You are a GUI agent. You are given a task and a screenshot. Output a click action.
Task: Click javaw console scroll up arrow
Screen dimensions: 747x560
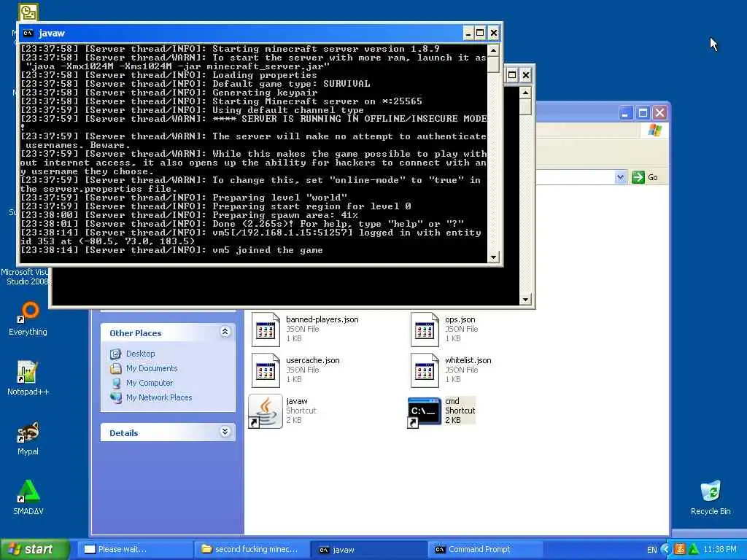[x=493, y=50]
